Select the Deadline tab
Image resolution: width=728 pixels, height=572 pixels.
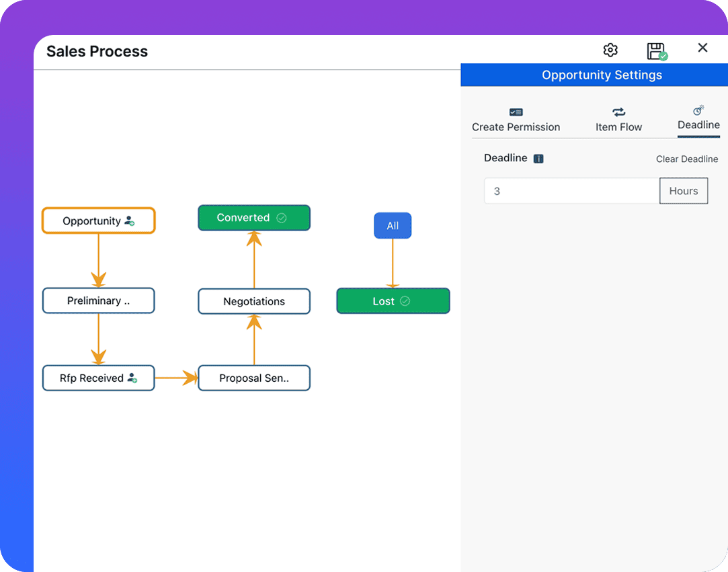point(698,120)
